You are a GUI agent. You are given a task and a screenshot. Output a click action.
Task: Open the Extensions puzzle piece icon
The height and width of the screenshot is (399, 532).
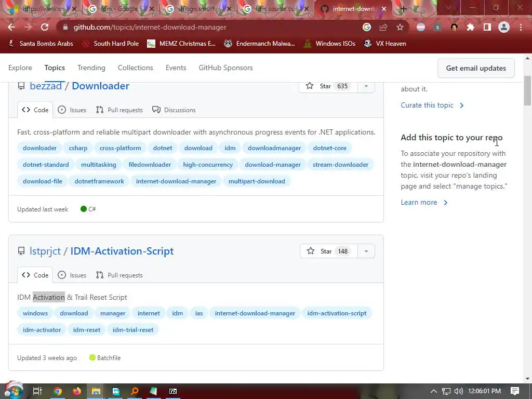click(x=471, y=27)
